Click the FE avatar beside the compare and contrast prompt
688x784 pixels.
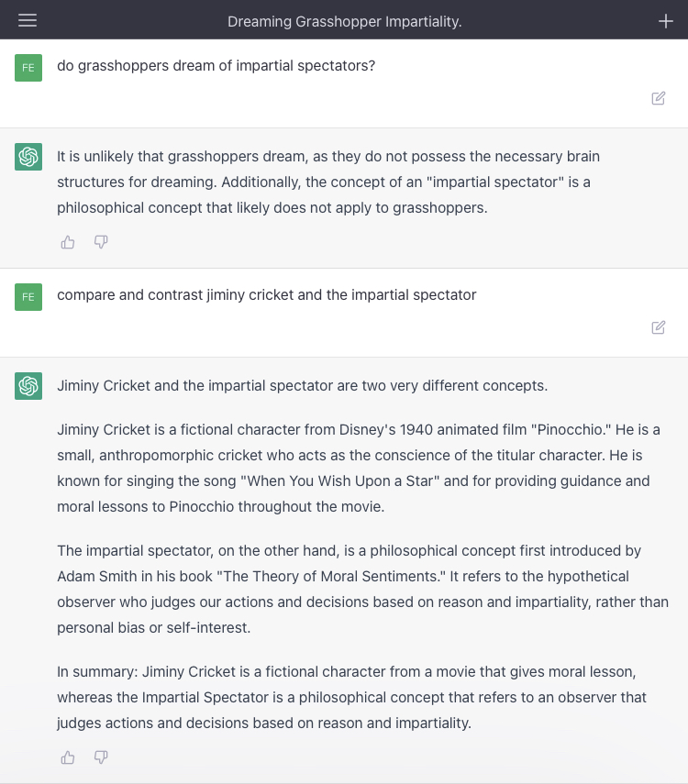28,296
